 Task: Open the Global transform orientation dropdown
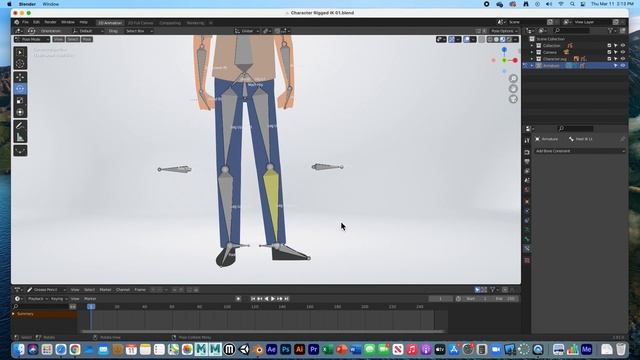pos(247,31)
